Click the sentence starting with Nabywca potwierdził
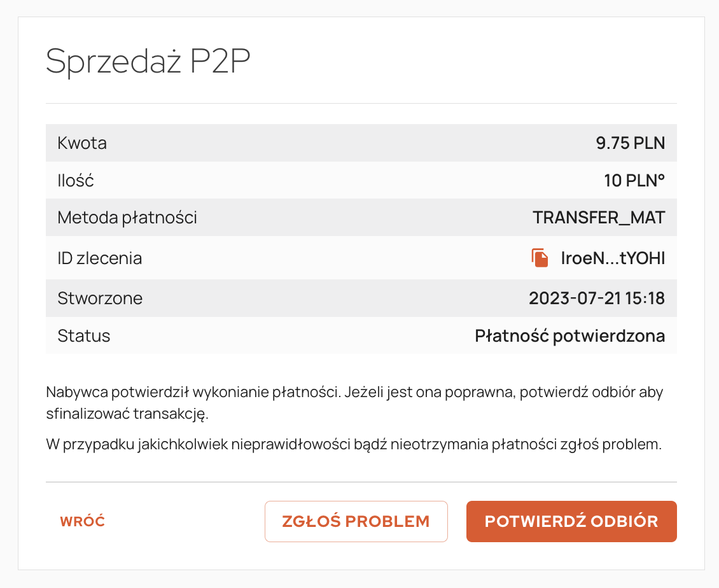The width and height of the screenshot is (719, 588). pyautogui.click(x=191, y=392)
